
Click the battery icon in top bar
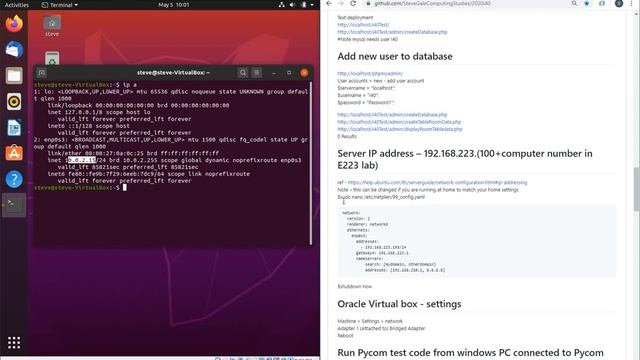click(304, 5)
